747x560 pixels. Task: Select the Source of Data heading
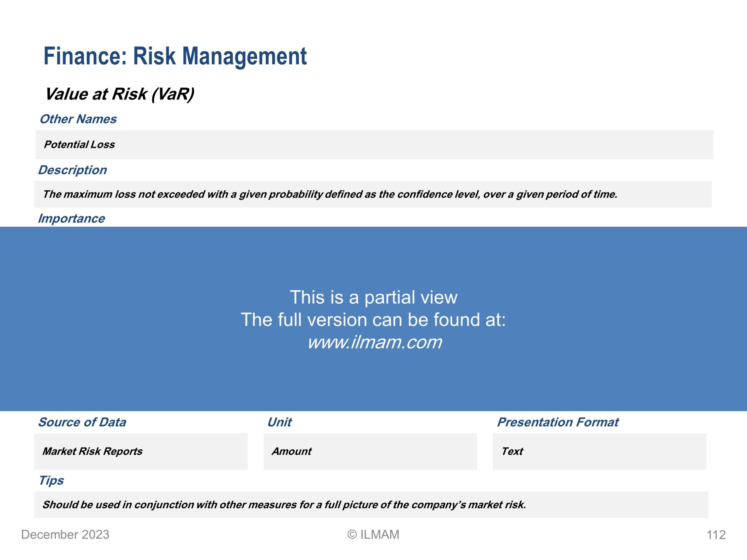coord(82,422)
